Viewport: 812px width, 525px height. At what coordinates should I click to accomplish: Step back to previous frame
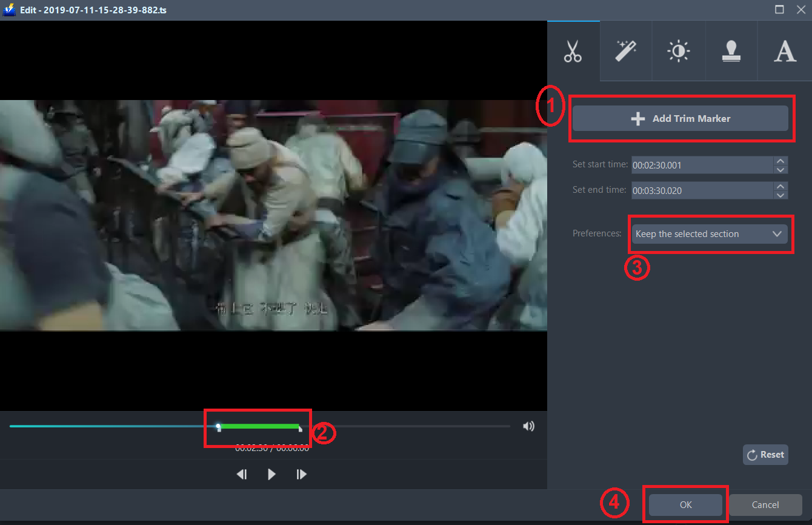(x=242, y=474)
